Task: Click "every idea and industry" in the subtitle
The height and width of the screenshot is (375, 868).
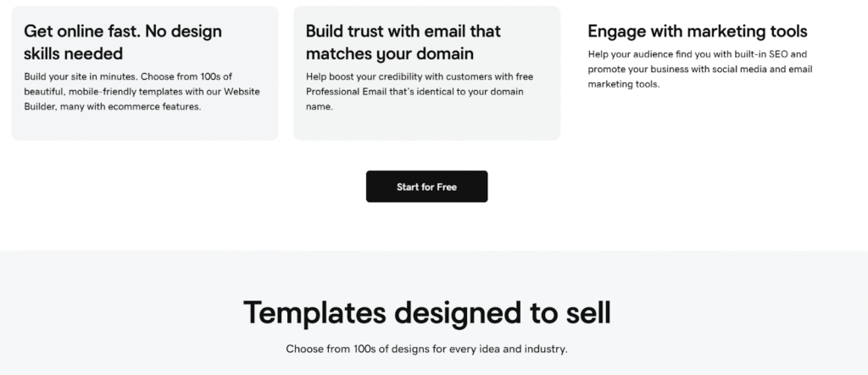Action: 515,349
